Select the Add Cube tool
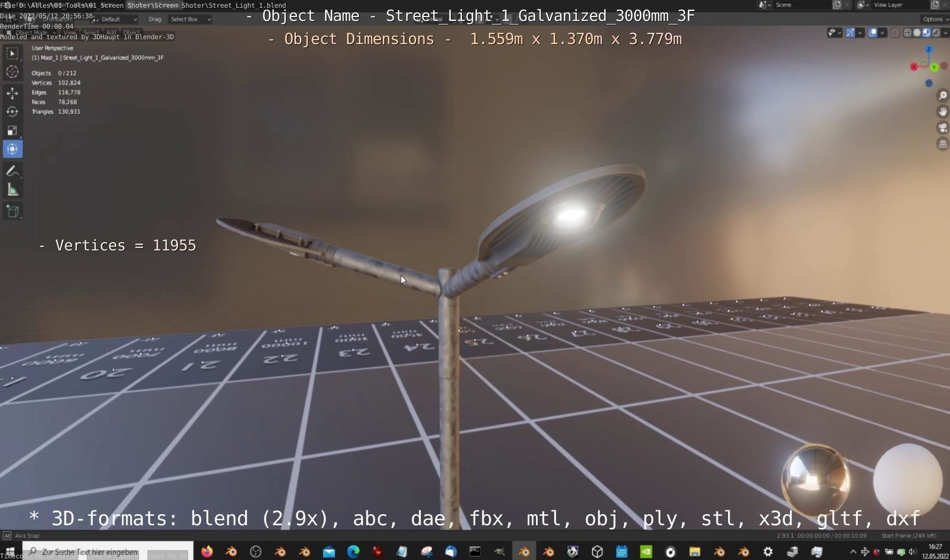950x560 pixels. 12,211
